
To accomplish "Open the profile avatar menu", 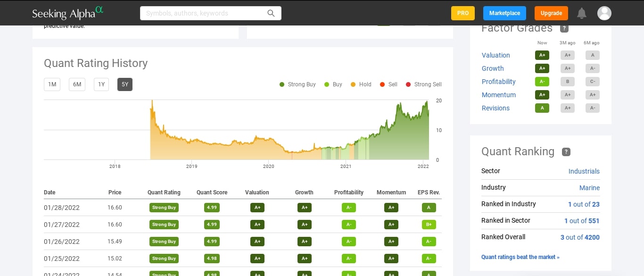I will click(604, 13).
